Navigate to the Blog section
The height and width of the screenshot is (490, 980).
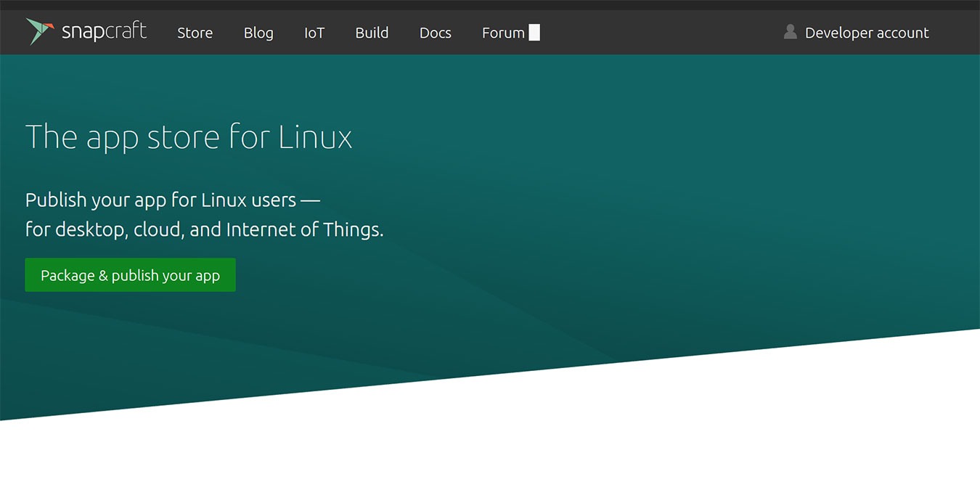[x=258, y=33]
